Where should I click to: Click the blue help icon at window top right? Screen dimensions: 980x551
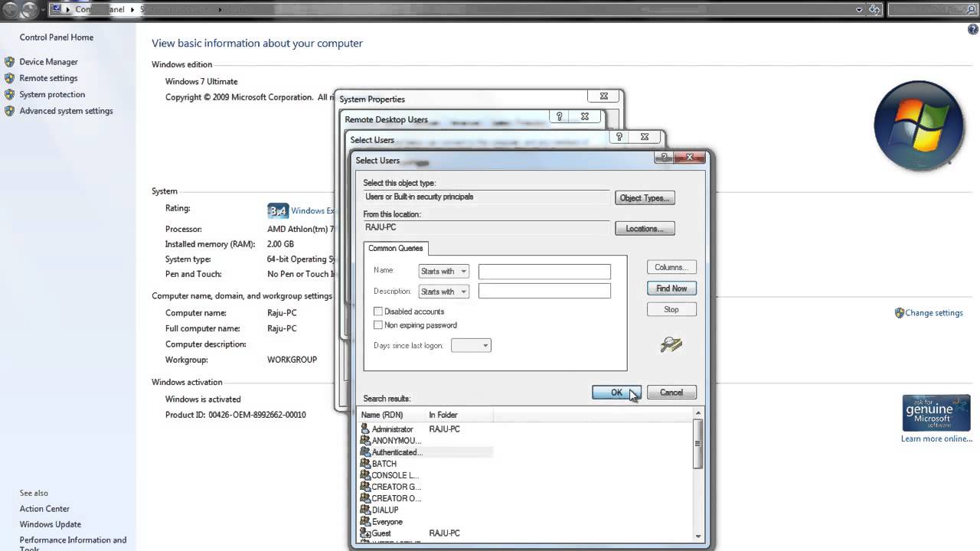[973, 29]
